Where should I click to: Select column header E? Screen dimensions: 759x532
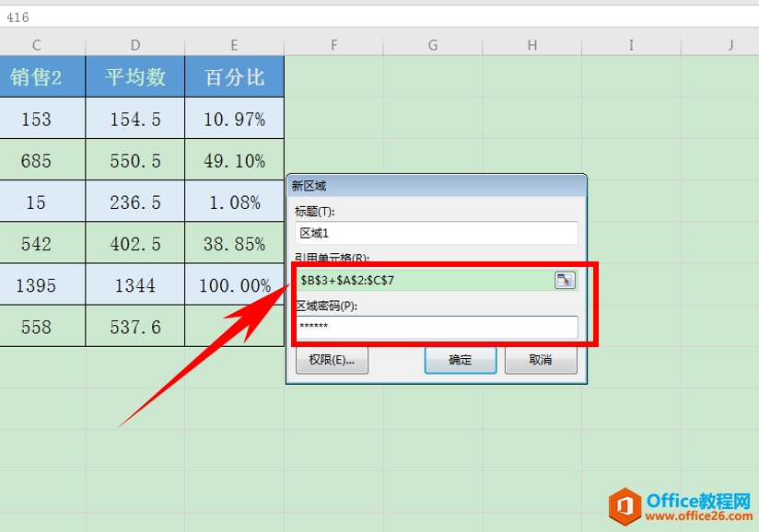pos(234,44)
